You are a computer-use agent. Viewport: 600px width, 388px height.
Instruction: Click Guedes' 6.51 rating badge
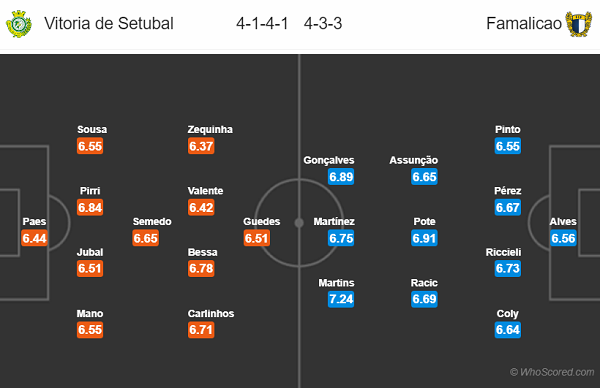(257, 238)
